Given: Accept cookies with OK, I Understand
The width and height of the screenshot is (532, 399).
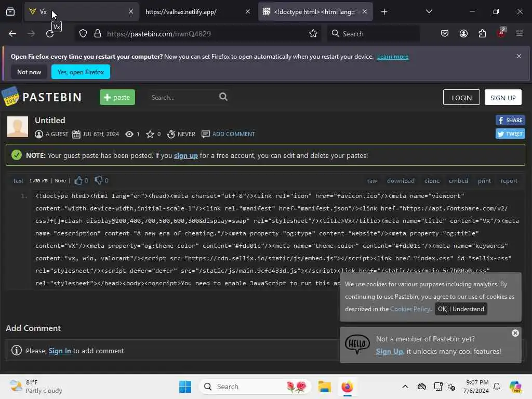Looking at the screenshot, I should 461,309.
